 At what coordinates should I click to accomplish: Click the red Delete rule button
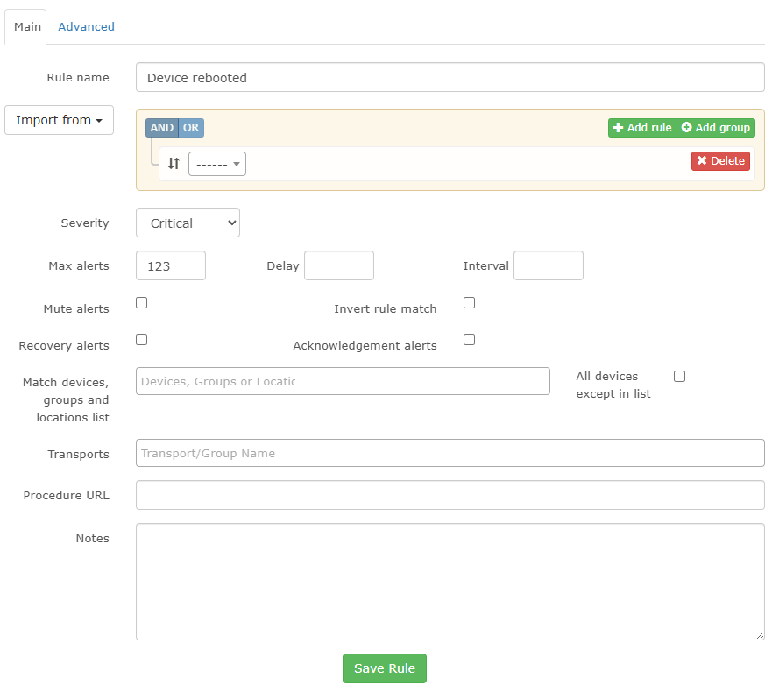pyautogui.click(x=720, y=161)
